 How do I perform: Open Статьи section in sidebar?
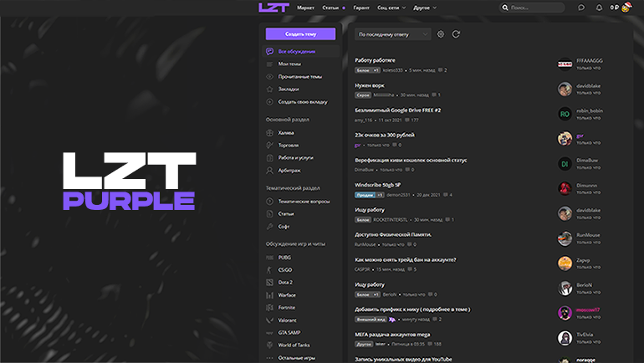click(x=286, y=213)
